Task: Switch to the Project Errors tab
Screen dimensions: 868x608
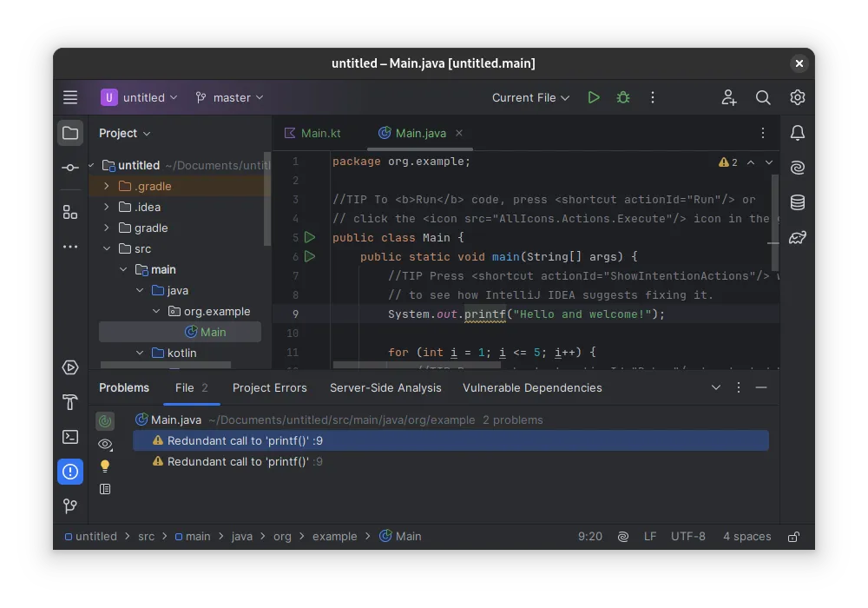Action: tap(269, 387)
